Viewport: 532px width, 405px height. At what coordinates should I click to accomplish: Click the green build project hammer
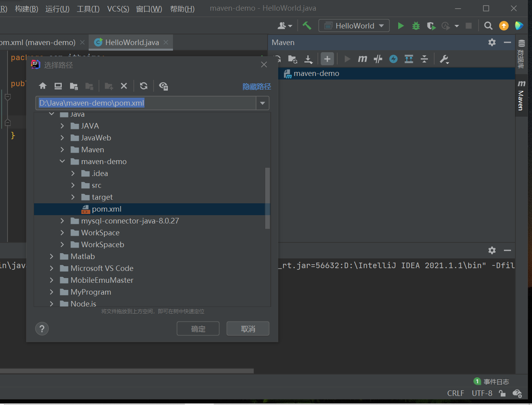(x=307, y=26)
